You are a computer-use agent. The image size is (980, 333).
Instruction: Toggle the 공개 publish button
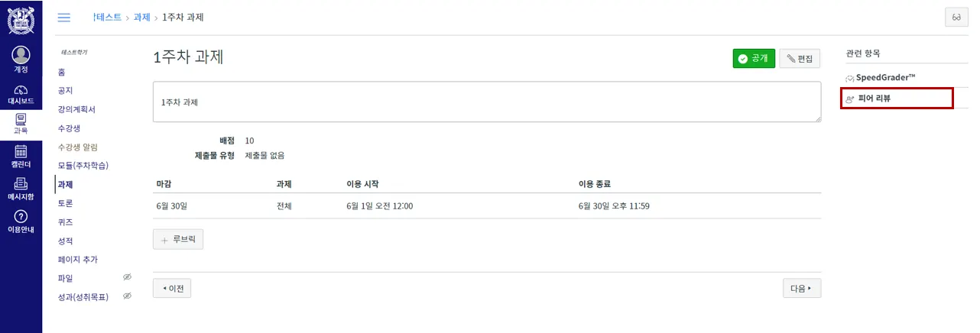pos(754,59)
